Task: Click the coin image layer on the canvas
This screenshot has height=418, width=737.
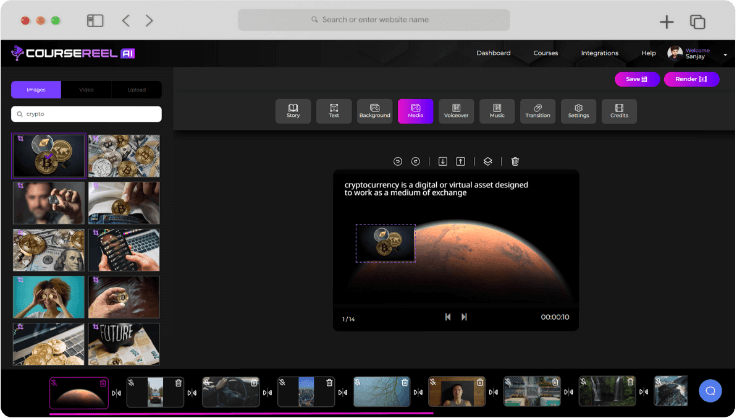Action: [x=386, y=243]
